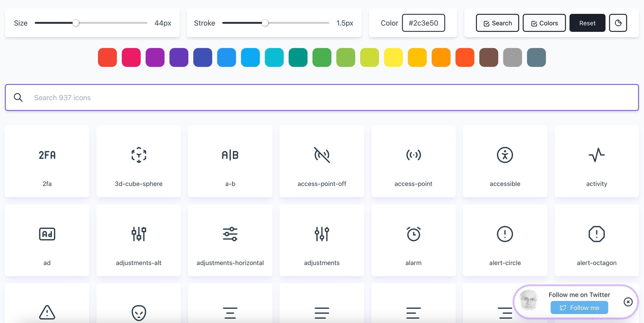
Task: Adjust the Stroke slider handle
Action: (265, 23)
